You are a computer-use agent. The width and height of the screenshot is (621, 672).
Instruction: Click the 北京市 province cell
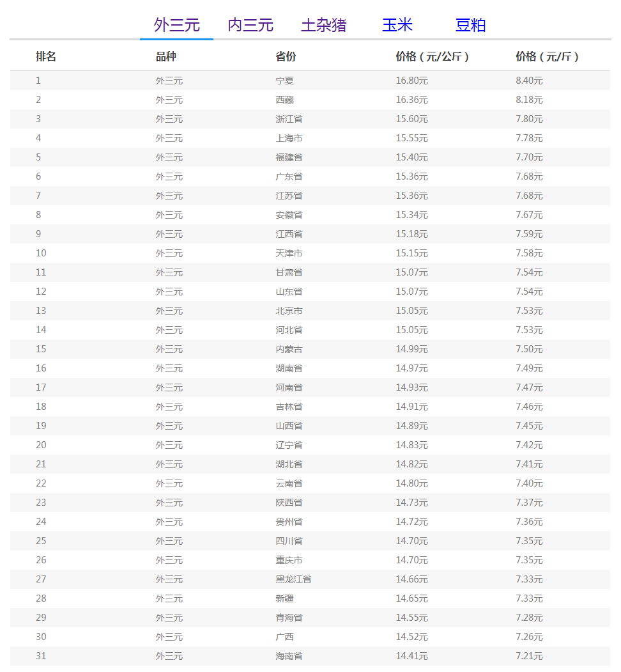pyautogui.click(x=289, y=311)
